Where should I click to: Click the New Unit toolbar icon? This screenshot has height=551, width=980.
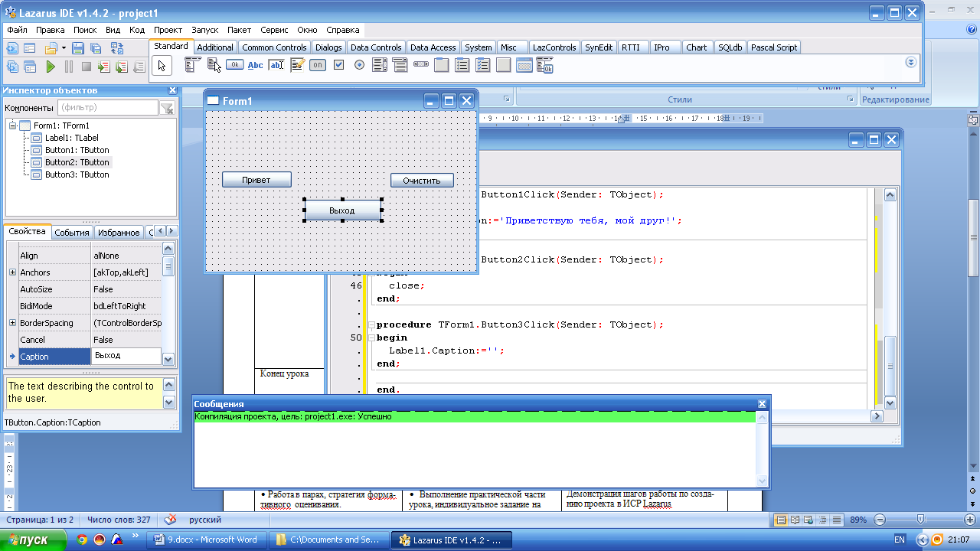point(12,48)
